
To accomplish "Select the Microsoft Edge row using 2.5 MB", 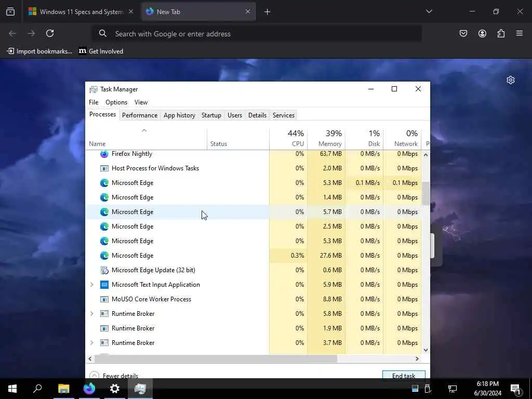I will pyautogui.click(x=253, y=227).
